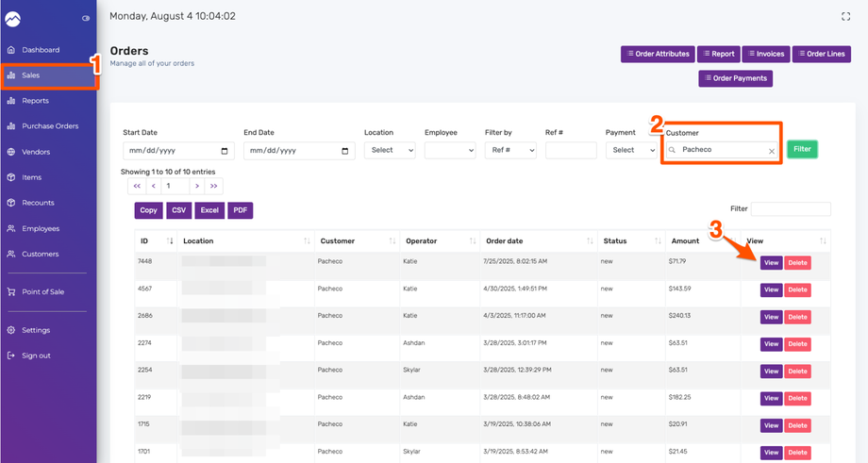Screen dimensions: 868x463
Task: Click the Ref # input field
Action: click(x=571, y=151)
